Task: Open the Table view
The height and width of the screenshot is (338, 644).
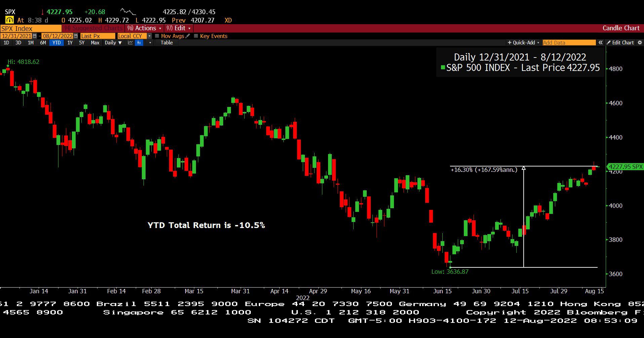Action: pos(167,43)
